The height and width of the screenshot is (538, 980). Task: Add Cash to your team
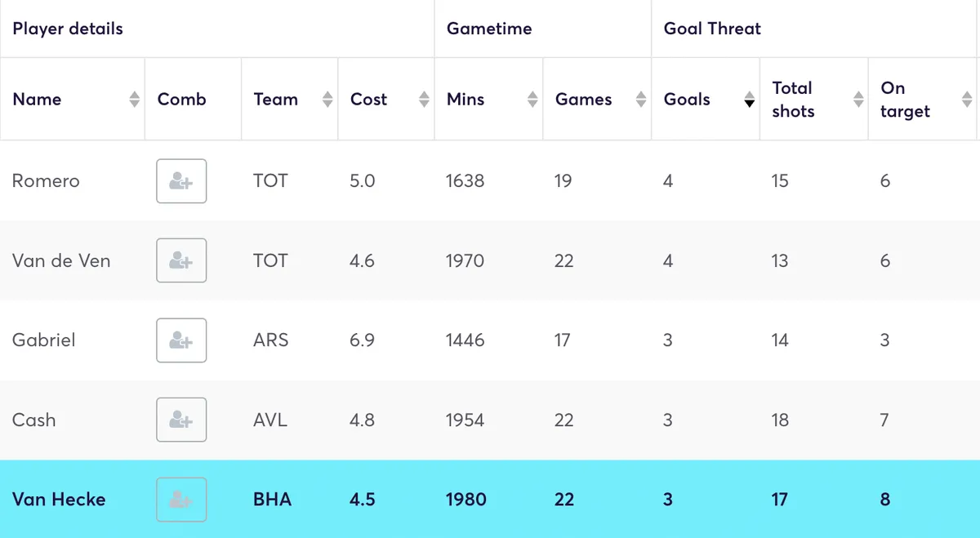click(x=180, y=420)
